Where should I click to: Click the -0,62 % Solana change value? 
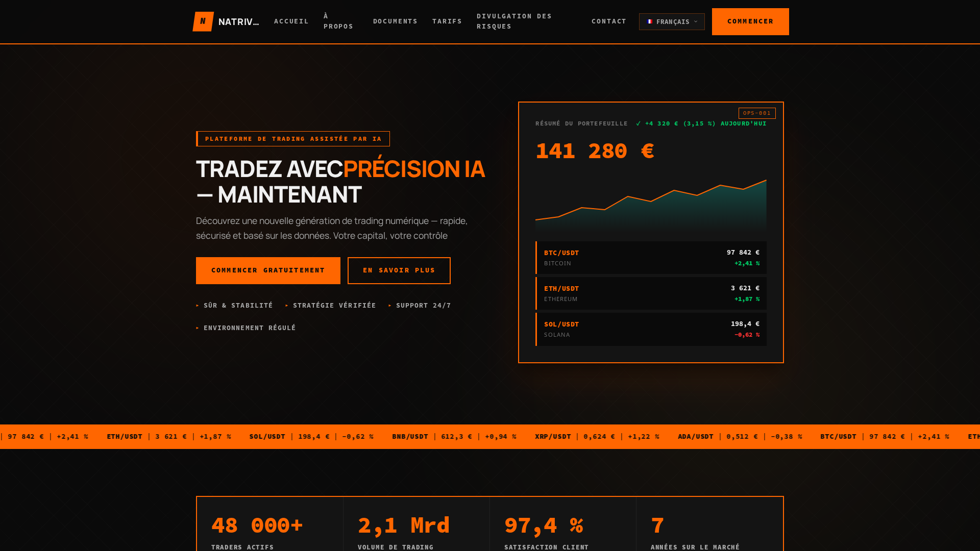coord(747,335)
